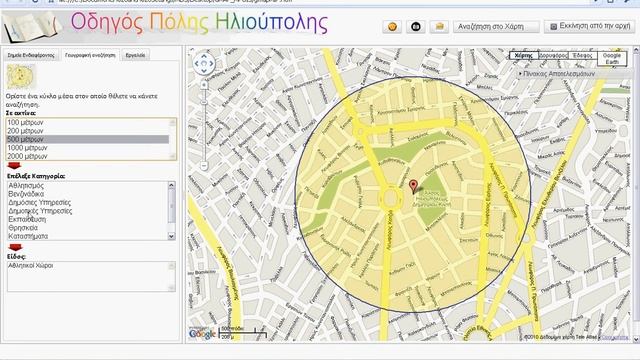Click the Google logo on the map
The image size is (640, 360).
pyautogui.click(x=202, y=333)
